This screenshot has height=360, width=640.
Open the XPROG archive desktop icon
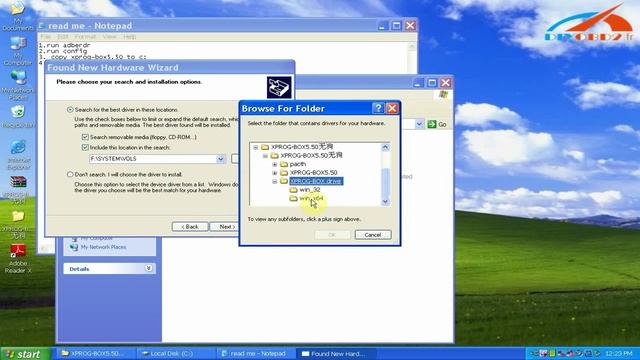[18, 189]
